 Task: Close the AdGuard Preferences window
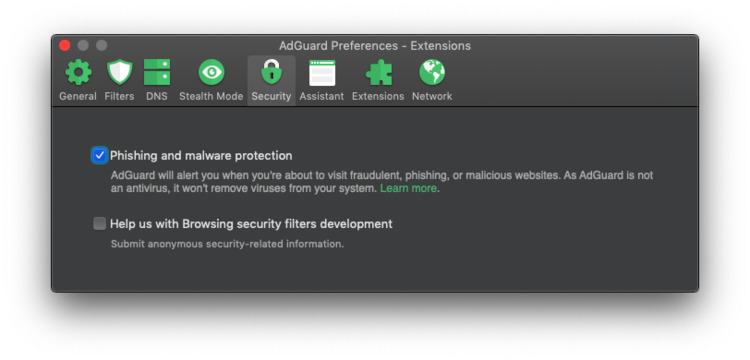(x=65, y=45)
